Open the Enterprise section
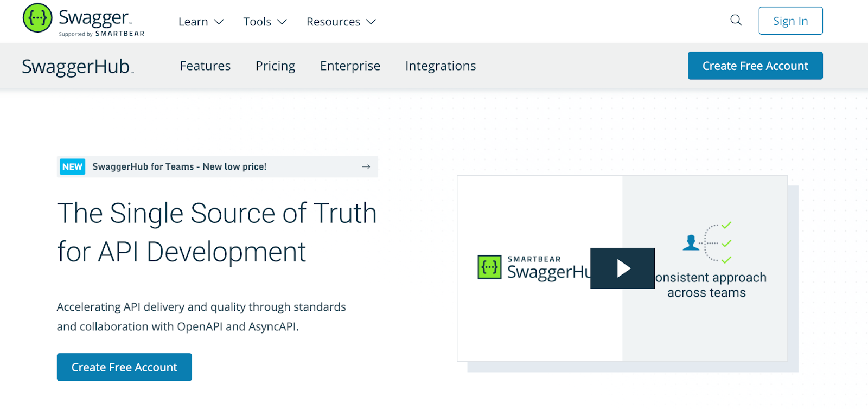The width and height of the screenshot is (868, 410). (350, 66)
